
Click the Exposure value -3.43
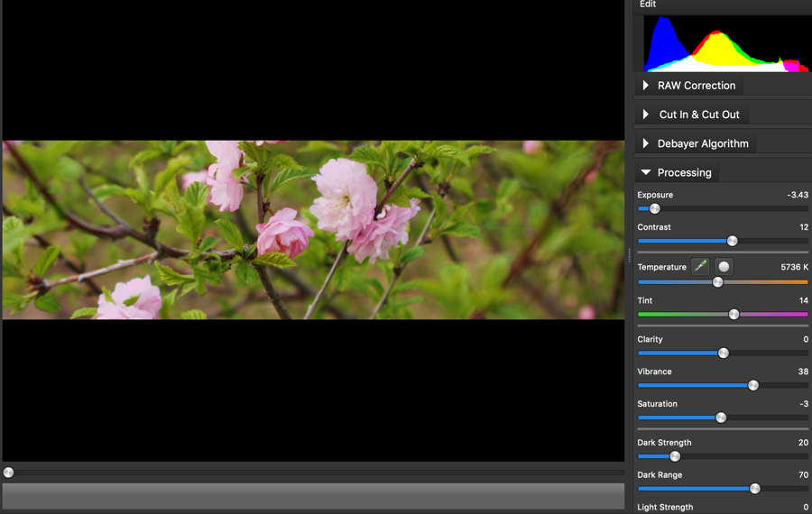(798, 195)
